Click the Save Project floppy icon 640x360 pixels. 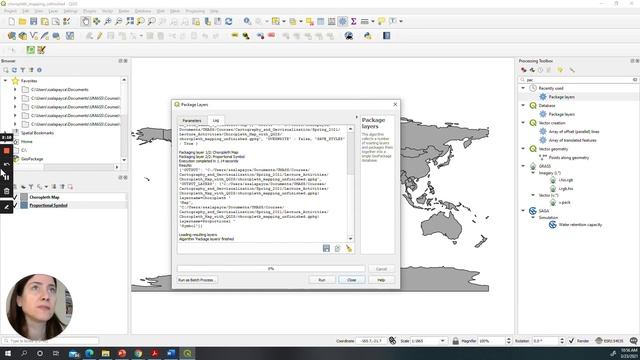pyautogui.click(x=33, y=21)
